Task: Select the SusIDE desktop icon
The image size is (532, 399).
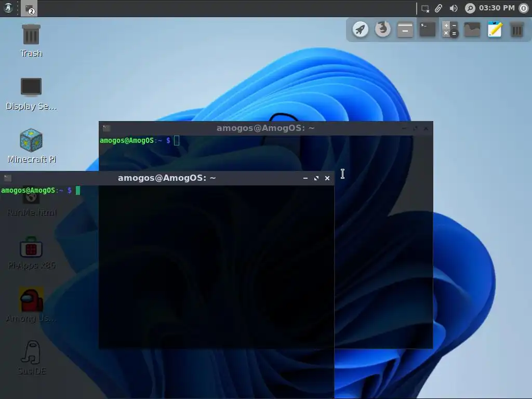Action: 31,358
